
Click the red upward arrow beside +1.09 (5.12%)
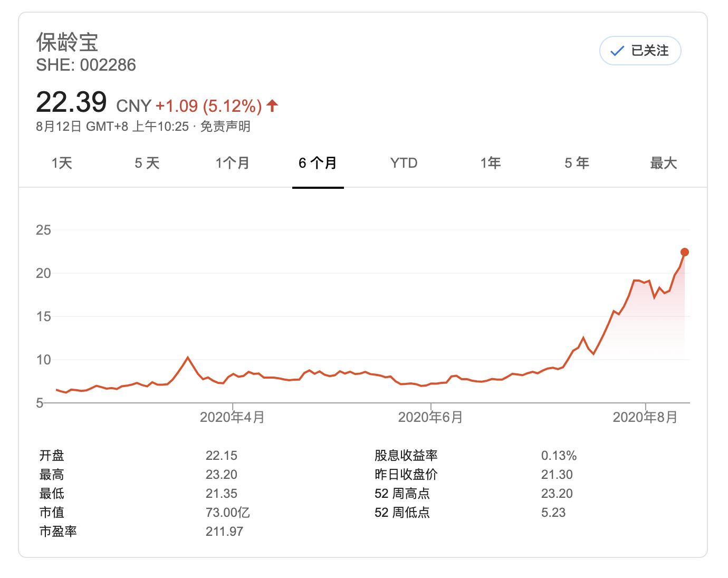coord(272,105)
